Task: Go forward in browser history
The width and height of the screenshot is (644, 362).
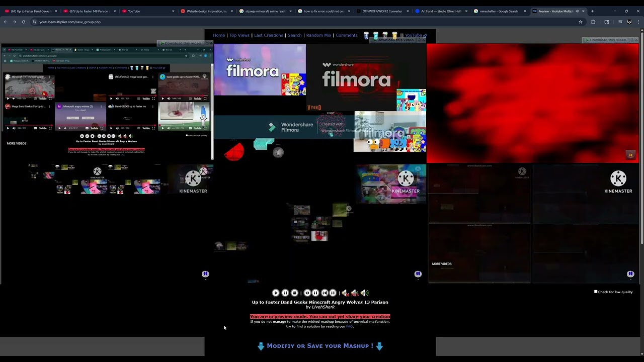Action: click(14, 22)
